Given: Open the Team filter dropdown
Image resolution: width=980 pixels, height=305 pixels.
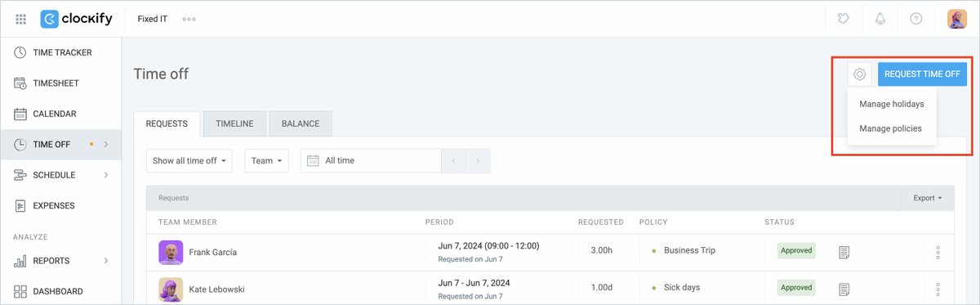Looking at the screenshot, I should (x=267, y=160).
